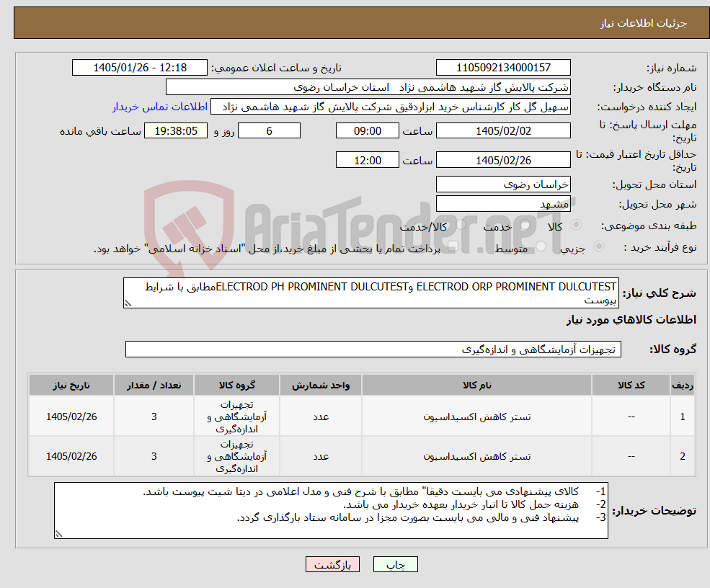The width and height of the screenshot is (710, 588).
Task: Click the response deadline date 1405/02/02
Action: (x=503, y=131)
